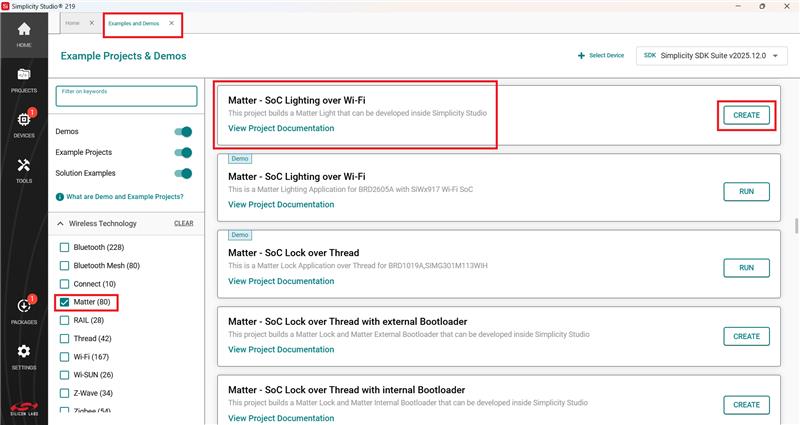Click the 'Example Projects & Demos' heading
800x425 pixels.
[123, 56]
